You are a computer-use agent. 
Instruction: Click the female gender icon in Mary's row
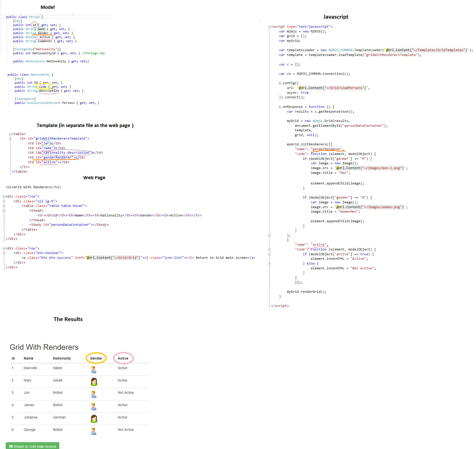(x=94, y=382)
